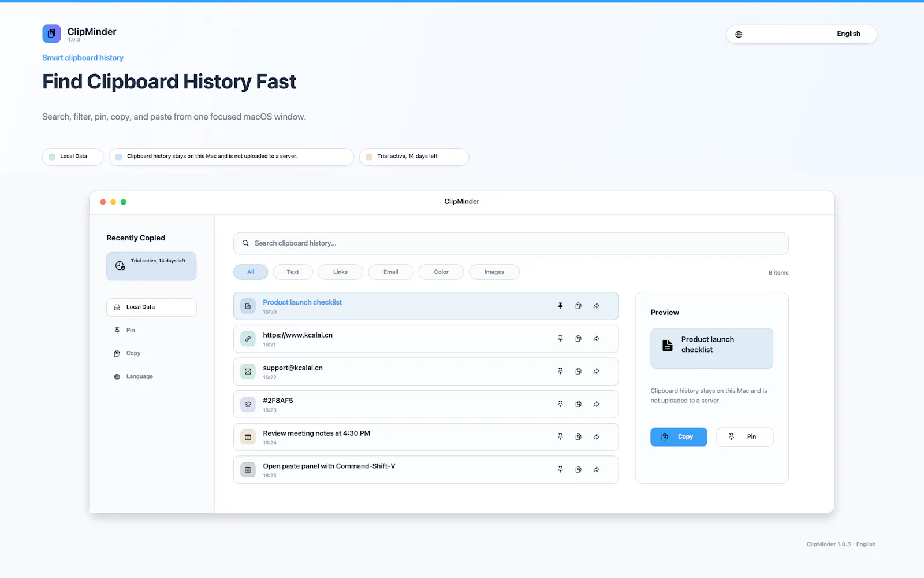Viewport: 924px width, 578px height.
Task: Copy the #2F8AF5 color entry
Action: point(578,404)
